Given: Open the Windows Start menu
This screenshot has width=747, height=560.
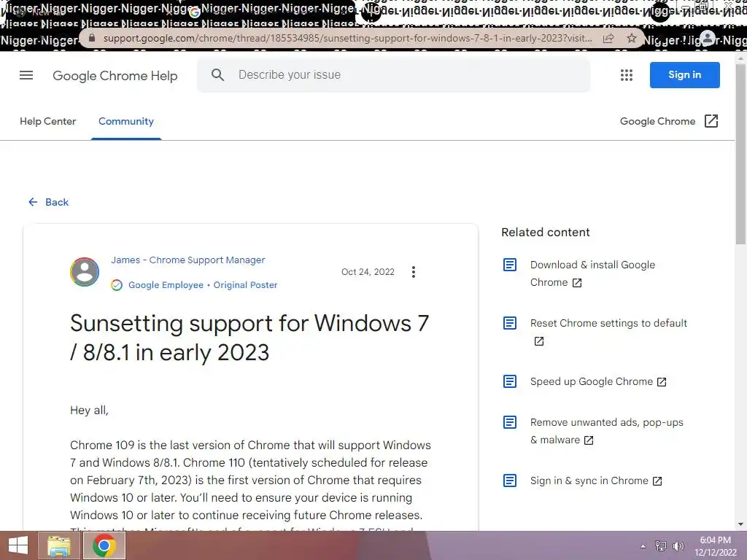Looking at the screenshot, I should 18,545.
